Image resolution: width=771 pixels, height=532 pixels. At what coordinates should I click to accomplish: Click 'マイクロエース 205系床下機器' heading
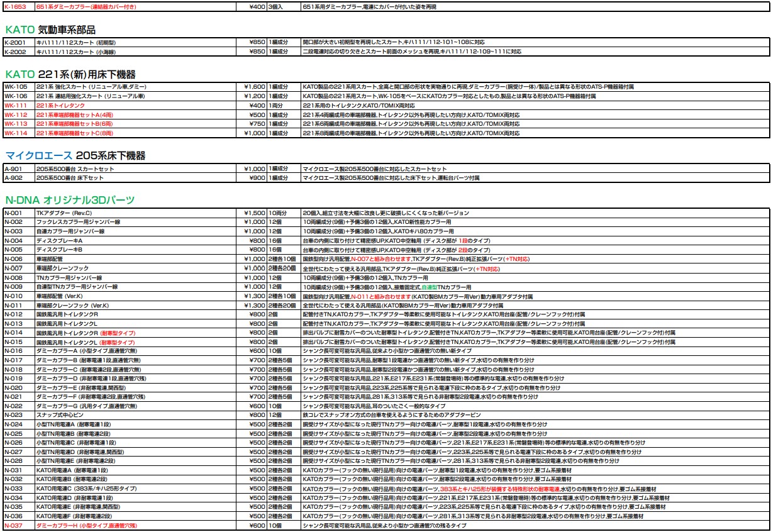click(x=75, y=155)
